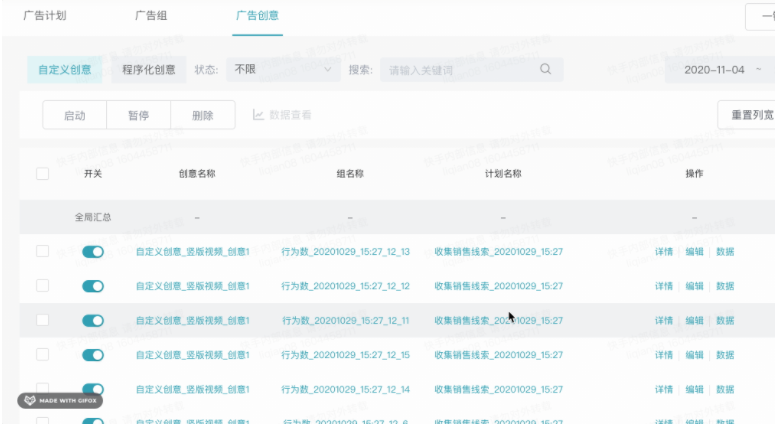The image size is (775, 428).
Task: Click the 暂停 button
Action: pyautogui.click(x=138, y=115)
